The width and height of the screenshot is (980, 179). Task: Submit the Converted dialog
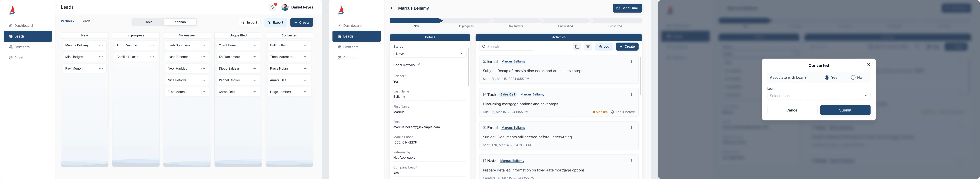[x=845, y=110]
